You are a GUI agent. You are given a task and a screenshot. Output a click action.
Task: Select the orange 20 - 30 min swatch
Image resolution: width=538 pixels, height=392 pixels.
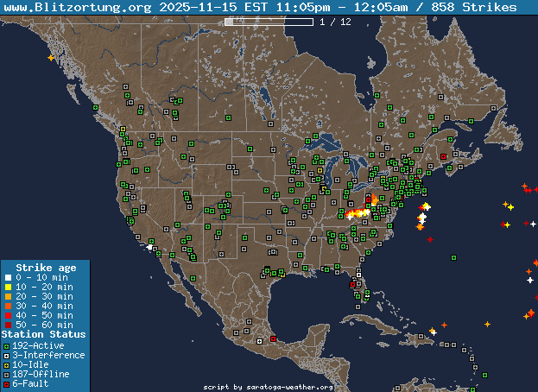6,297
